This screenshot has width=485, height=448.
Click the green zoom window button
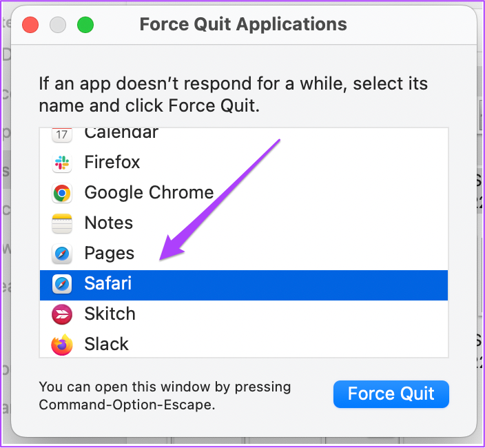click(85, 25)
